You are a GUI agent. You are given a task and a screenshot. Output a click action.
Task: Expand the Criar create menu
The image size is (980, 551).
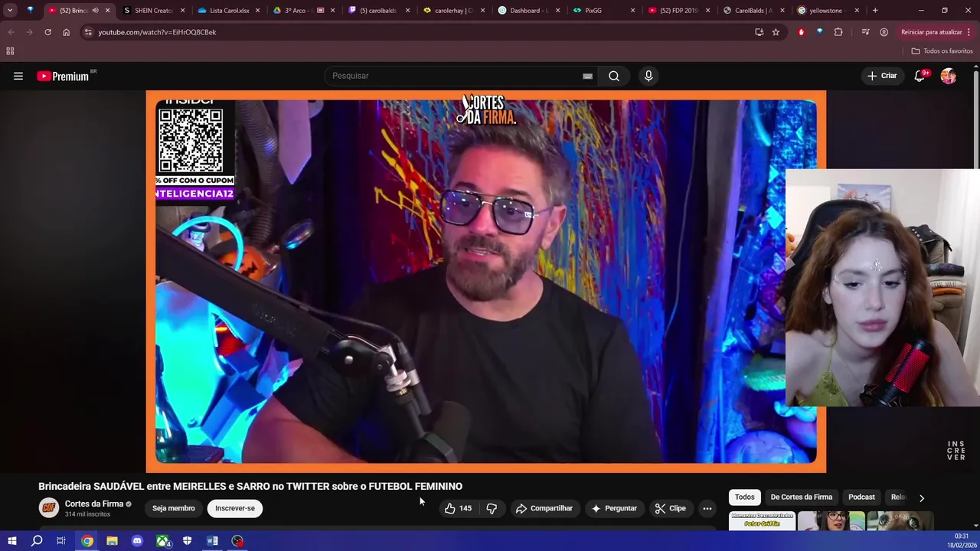881,76
